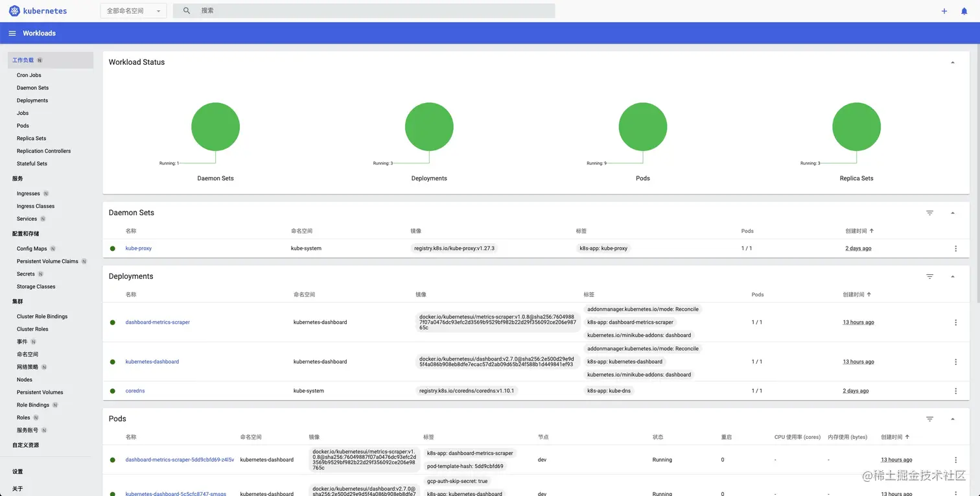Collapse the Deployments card

click(952, 276)
